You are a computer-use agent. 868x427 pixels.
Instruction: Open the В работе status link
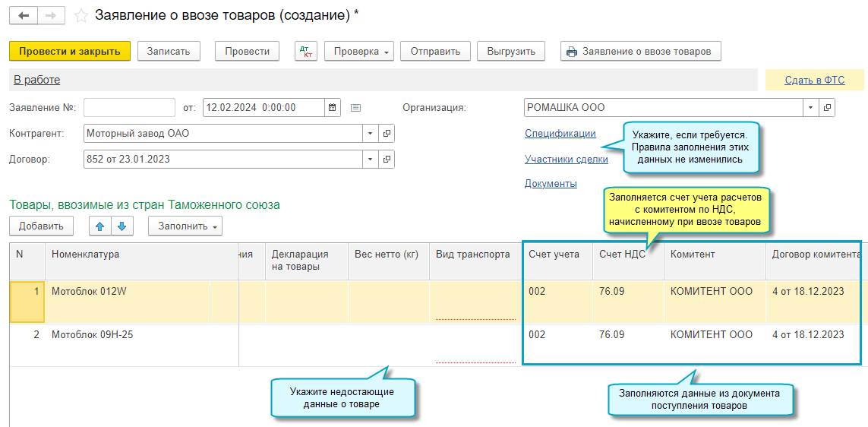[x=36, y=80]
